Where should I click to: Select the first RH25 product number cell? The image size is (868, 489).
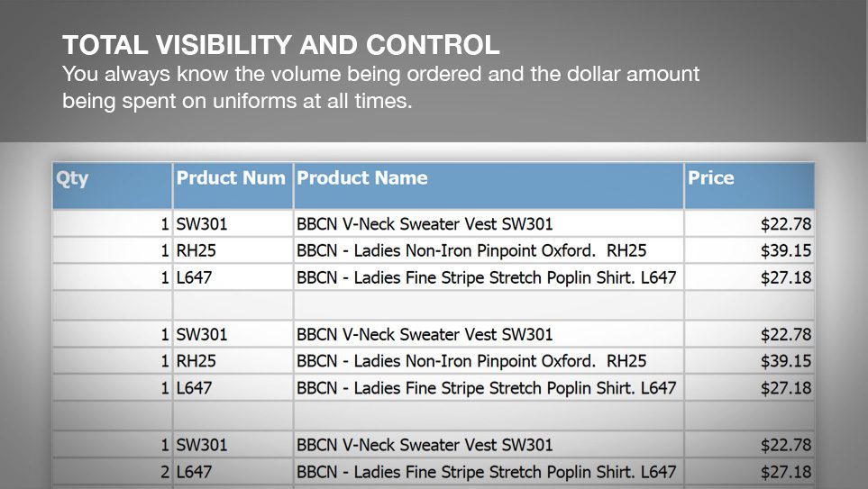[233, 250]
